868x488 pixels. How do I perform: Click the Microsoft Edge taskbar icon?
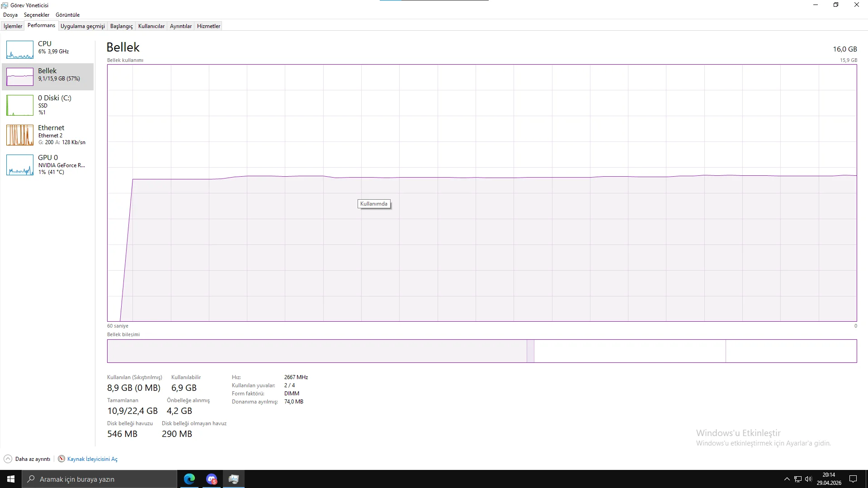click(x=189, y=479)
